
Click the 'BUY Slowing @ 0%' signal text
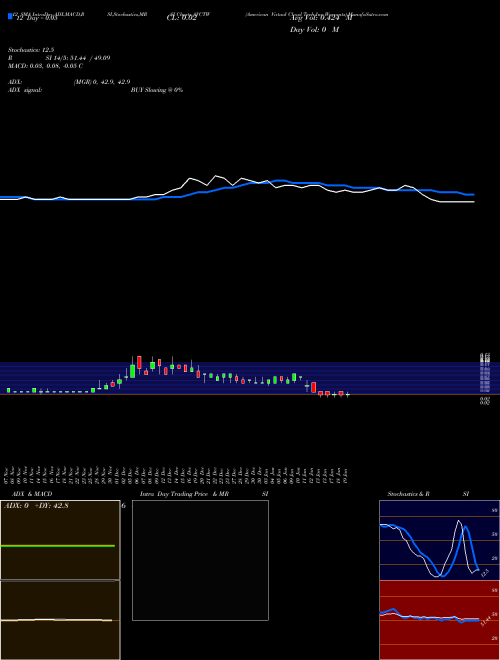(157, 90)
